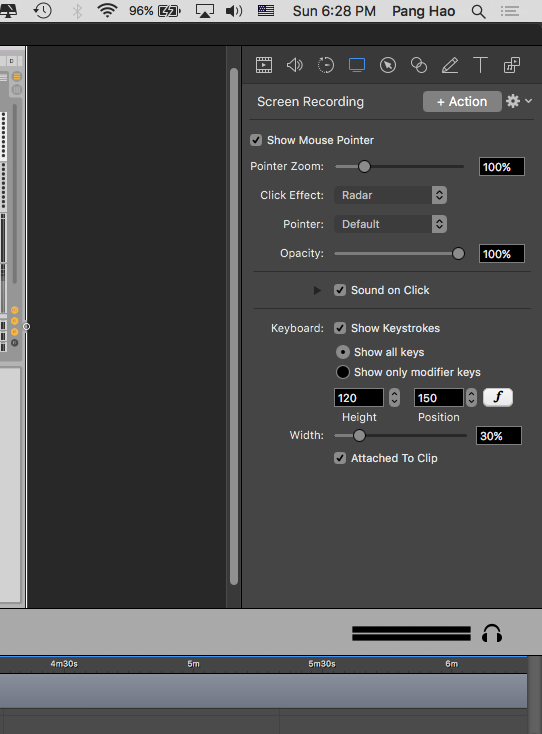Select Show only modifier keys radio button

343,372
